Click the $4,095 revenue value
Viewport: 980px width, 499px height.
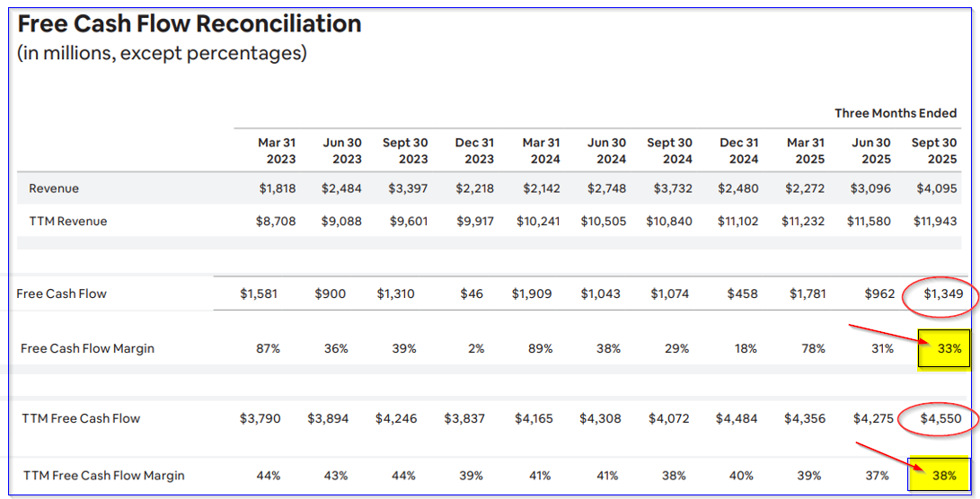point(938,188)
